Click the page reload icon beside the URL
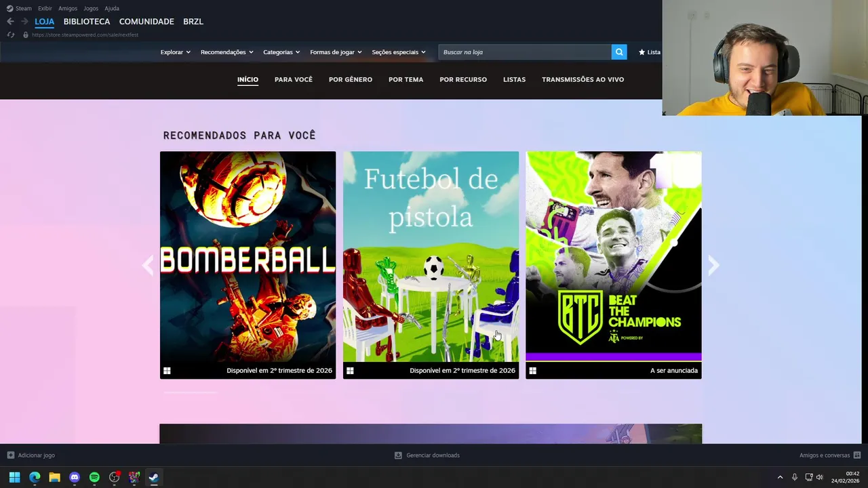Image resolution: width=868 pixels, height=488 pixels. (10, 35)
